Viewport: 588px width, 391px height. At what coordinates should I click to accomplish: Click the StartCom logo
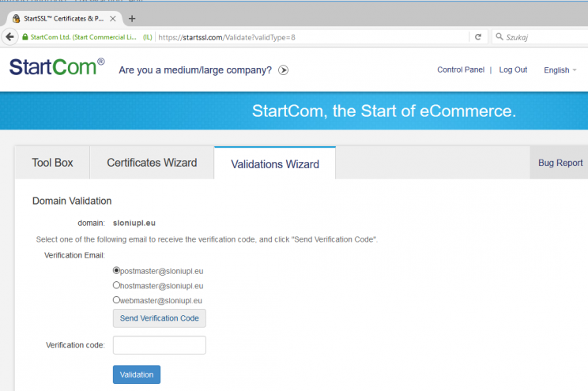tap(57, 67)
